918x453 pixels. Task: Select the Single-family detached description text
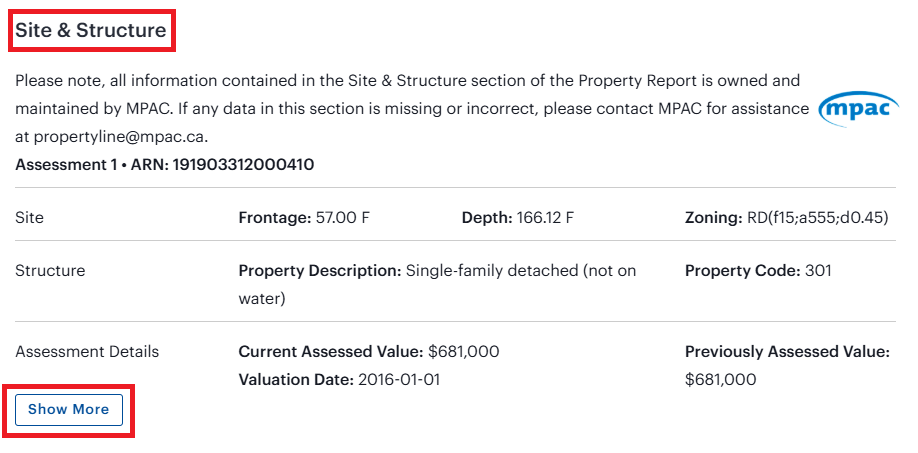[520, 270]
